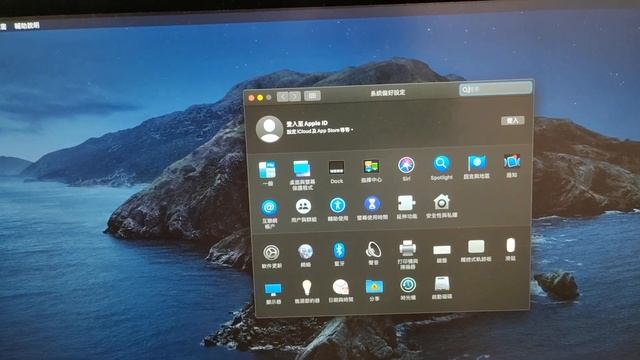
Task: Open Energy Saver light bulb icon
Action: [x=307, y=288]
